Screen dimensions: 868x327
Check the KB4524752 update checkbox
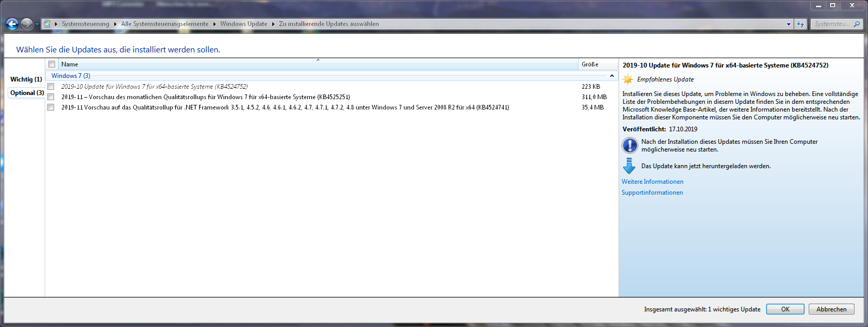point(51,87)
